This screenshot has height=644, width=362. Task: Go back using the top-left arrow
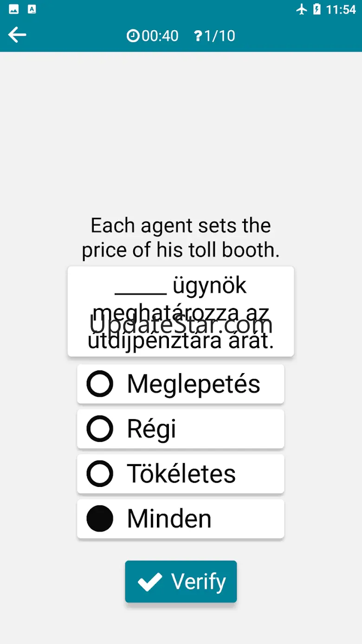coord(17,35)
